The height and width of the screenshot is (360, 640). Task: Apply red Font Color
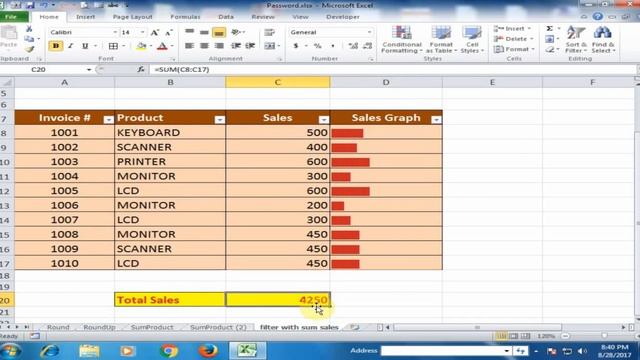[162, 46]
